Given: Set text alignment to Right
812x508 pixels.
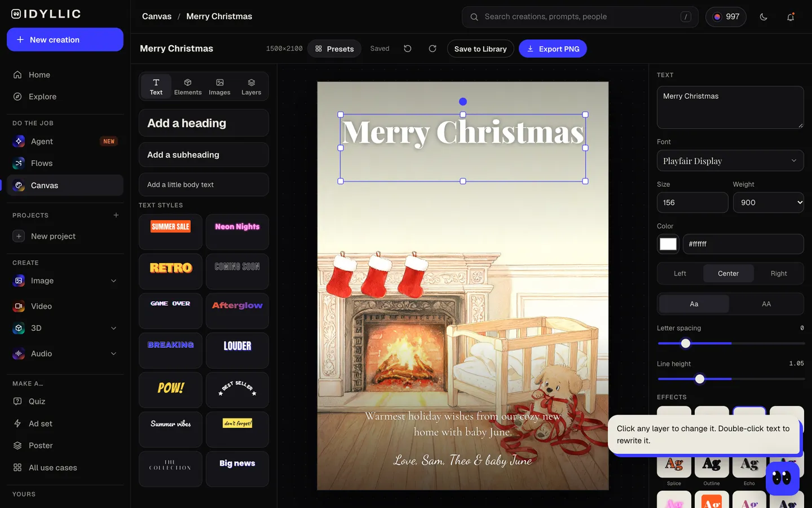Looking at the screenshot, I should point(779,273).
